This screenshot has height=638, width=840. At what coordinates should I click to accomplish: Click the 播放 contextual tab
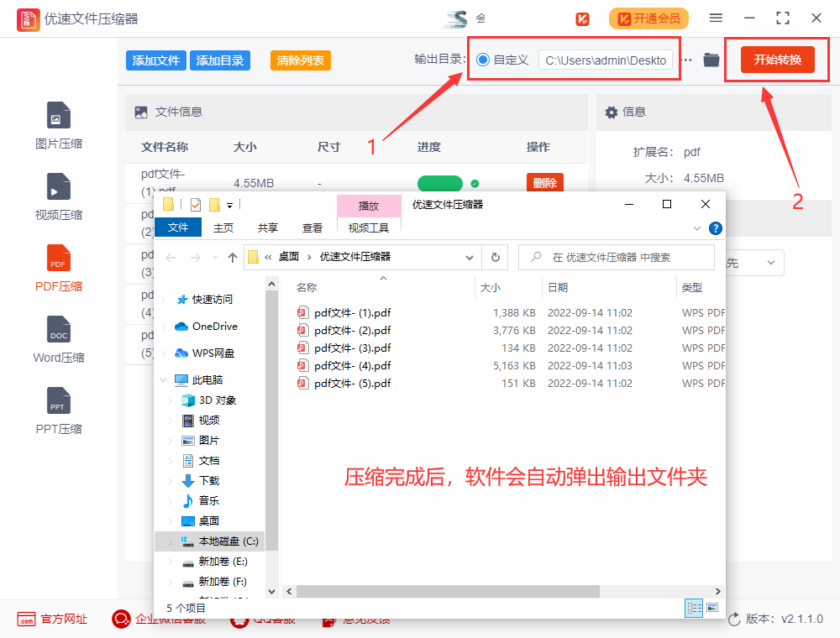point(369,206)
